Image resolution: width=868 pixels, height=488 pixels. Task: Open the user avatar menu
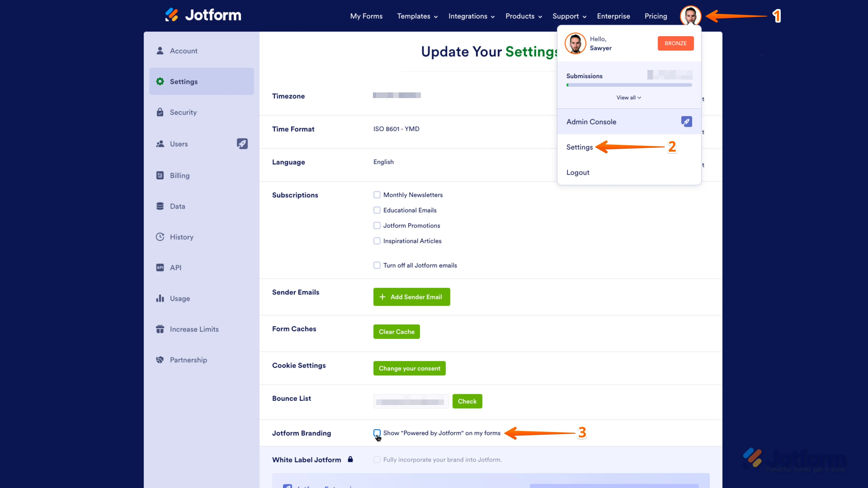click(691, 16)
